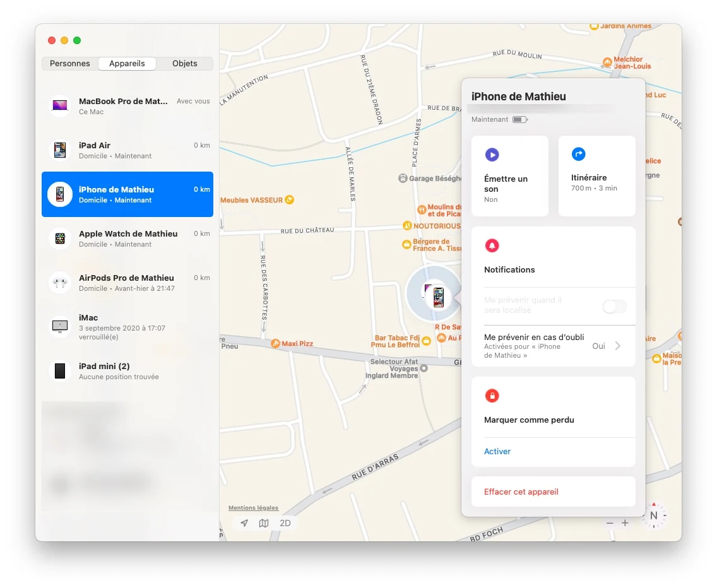Click the NOUTORIOUS place marker

[x=407, y=225]
